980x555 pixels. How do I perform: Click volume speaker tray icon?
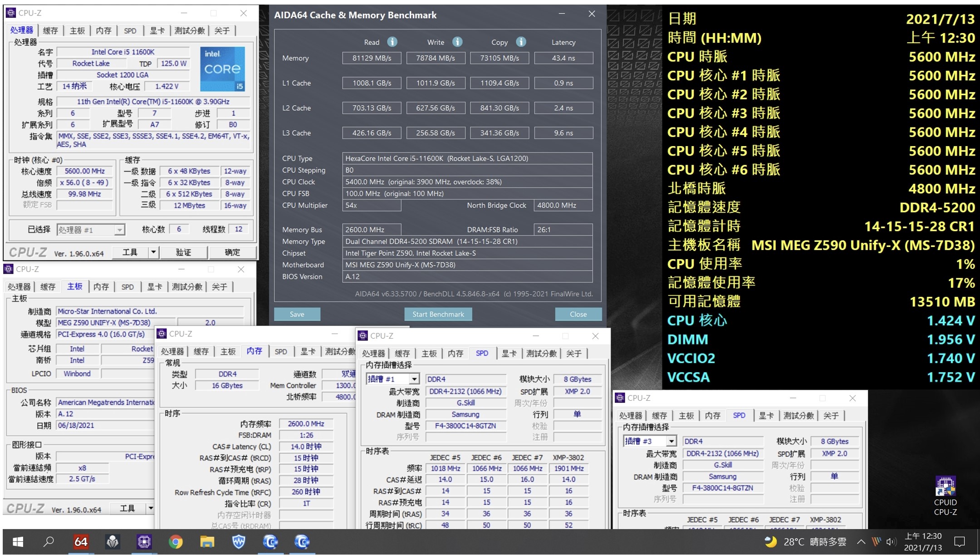coord(891,541)
